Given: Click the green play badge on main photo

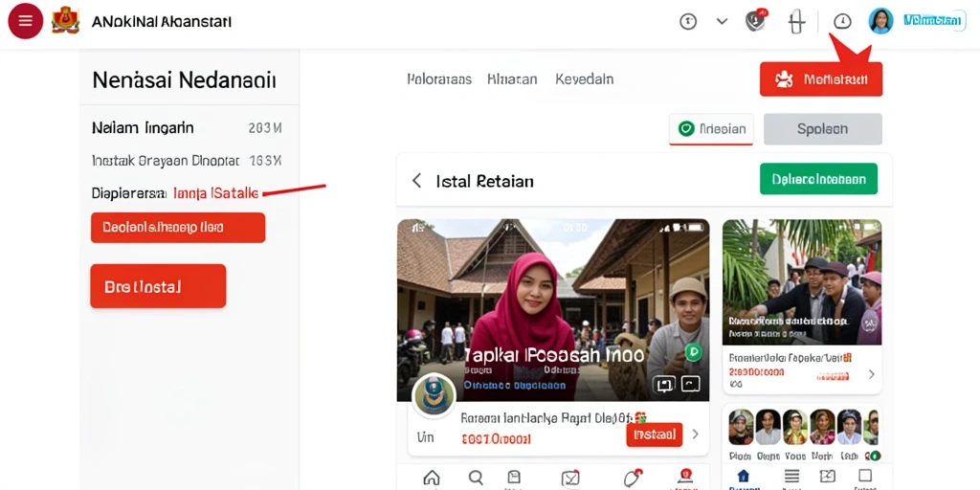Looking at the screenshot, I should click(x=692, y=352).
